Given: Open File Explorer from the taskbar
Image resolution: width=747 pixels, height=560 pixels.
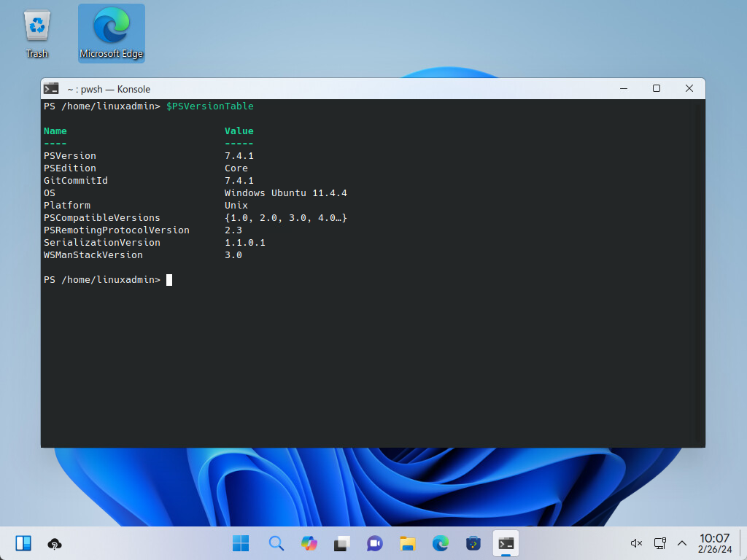Looking at the screenshot, I should click(407, 543).
